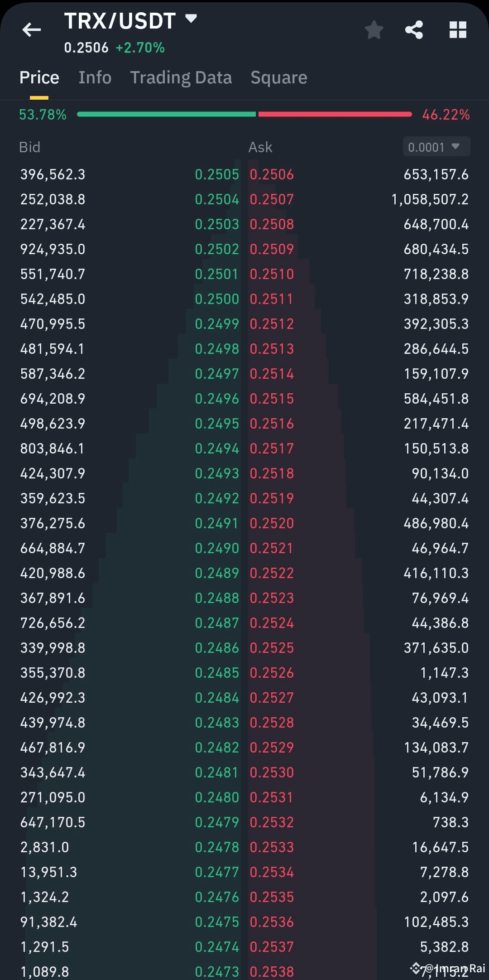Open the 0.0001 price precision dropdown
Screen dimensions: 489x980
[x=436, y=147]
